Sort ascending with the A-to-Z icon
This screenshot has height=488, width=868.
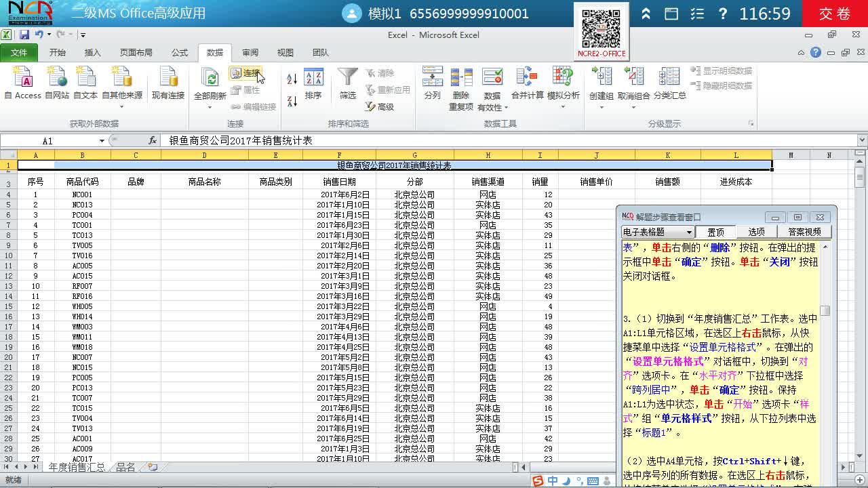[292, 79]
